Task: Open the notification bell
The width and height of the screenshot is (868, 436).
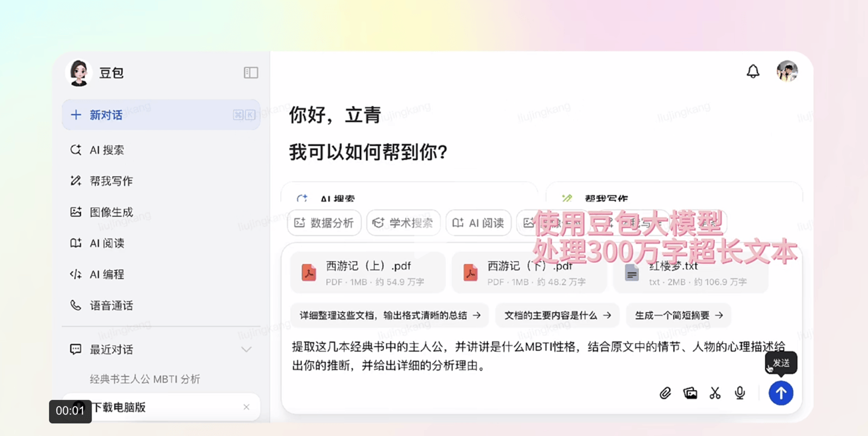Action: pyautogui.click(x=753, y=71)
